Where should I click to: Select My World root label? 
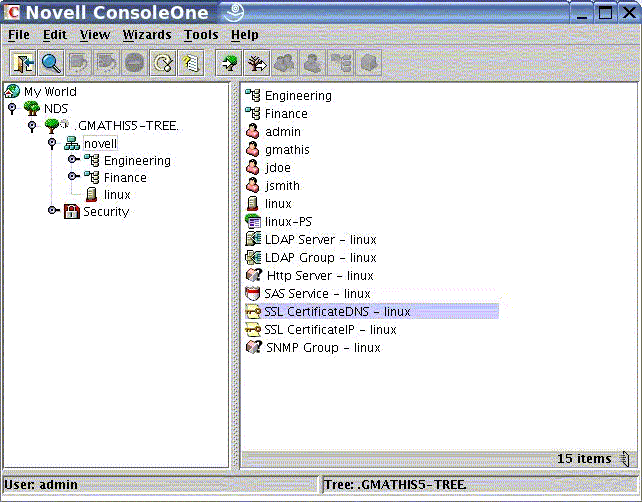50,91
